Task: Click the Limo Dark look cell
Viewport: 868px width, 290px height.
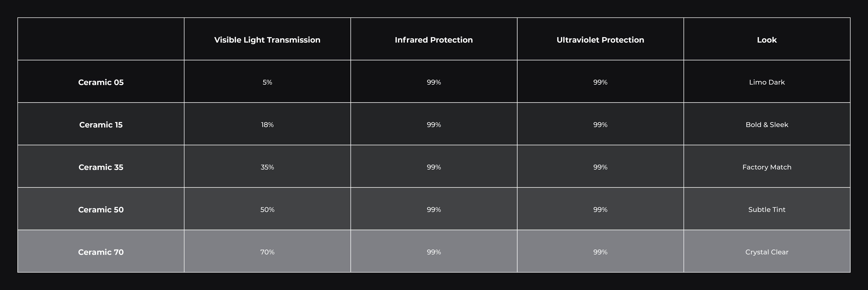Action: [x=767, y=82]
